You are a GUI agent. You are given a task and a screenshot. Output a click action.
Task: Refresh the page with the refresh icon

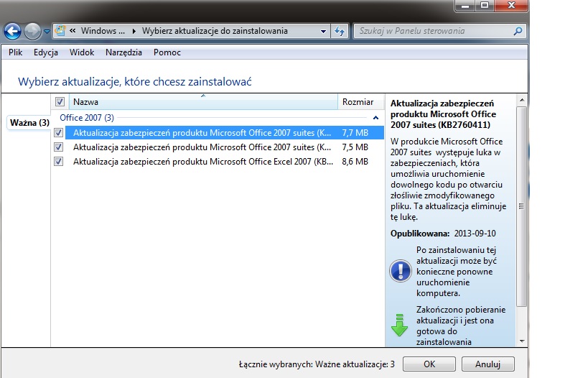point(340,31)
